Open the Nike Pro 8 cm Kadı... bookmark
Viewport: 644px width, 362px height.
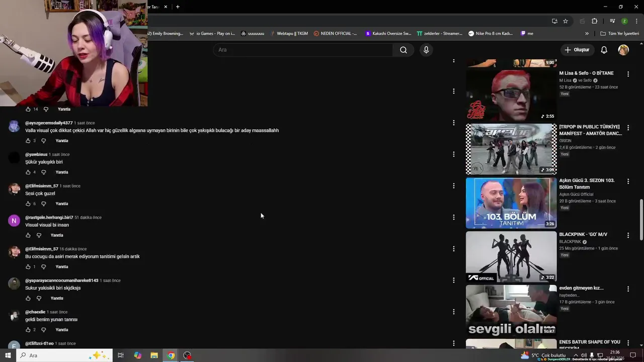pos(491,34)
